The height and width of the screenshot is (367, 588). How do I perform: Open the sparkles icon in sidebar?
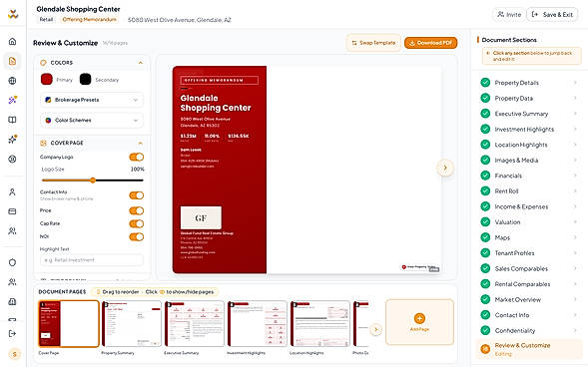pyautogui.click(x=12, y=140)
